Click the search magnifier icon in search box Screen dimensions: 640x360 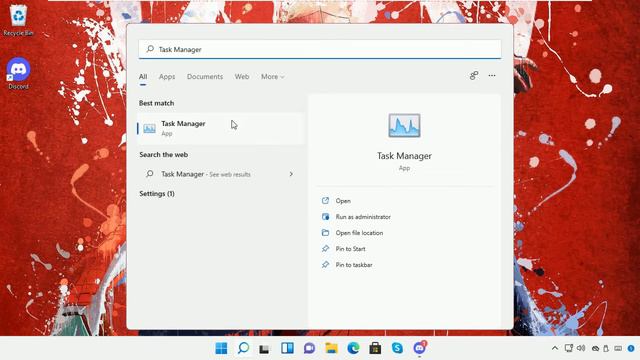[150, 49]
